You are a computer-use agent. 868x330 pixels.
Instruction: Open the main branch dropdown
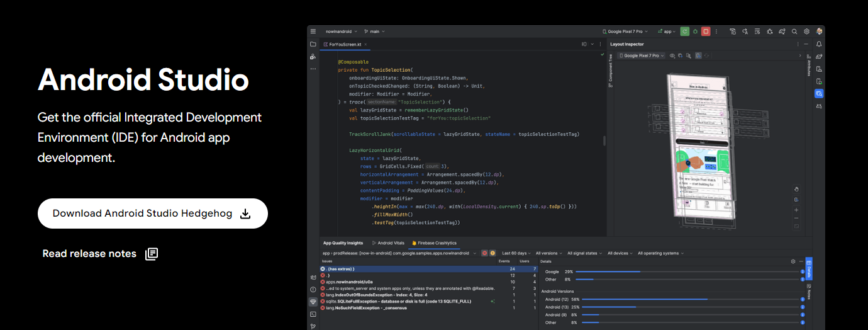click(x=374, y=31)
